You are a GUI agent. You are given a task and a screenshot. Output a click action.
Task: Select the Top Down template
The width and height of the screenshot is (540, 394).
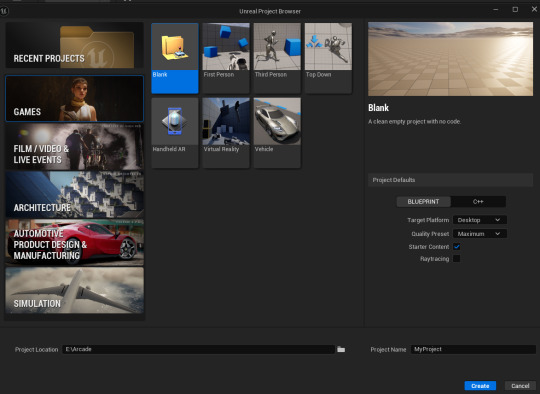[x=328, y=58]
